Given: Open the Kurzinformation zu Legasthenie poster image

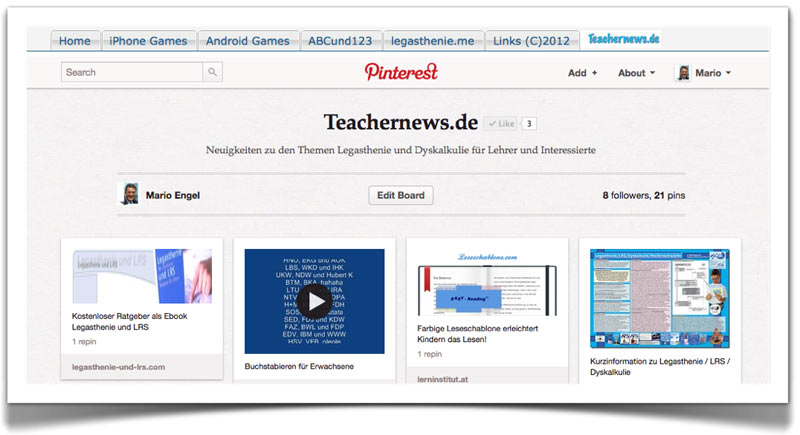Looking at the screenshot, I should tap(660, 298).
